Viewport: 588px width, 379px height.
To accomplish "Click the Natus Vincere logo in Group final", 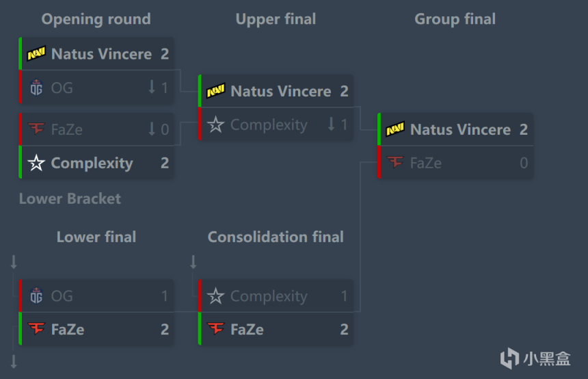I will [x=395, y=129].
